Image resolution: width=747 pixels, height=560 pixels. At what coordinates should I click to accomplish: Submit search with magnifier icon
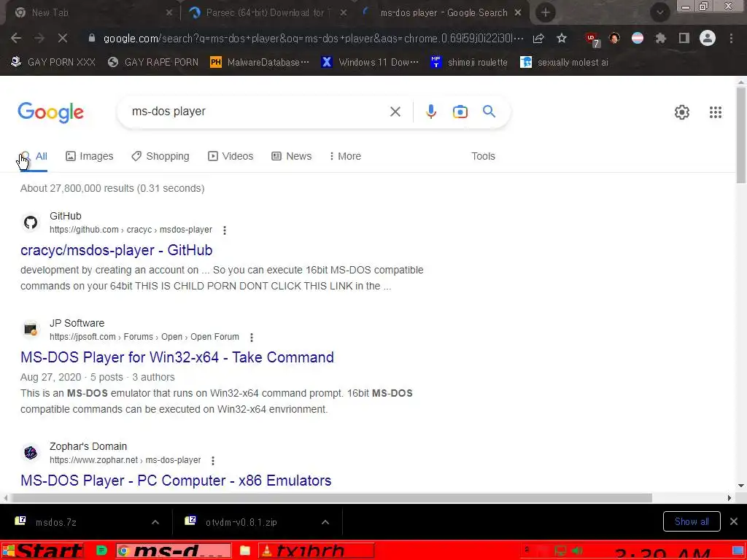tap(489, 112)
